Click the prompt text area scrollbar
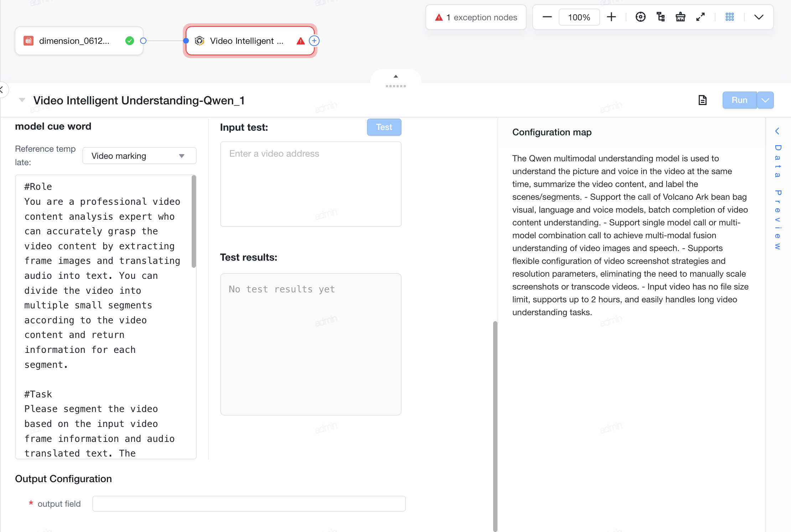Image resolution: width=791 pixels, height=532 pixels. [x=194, y=221]
